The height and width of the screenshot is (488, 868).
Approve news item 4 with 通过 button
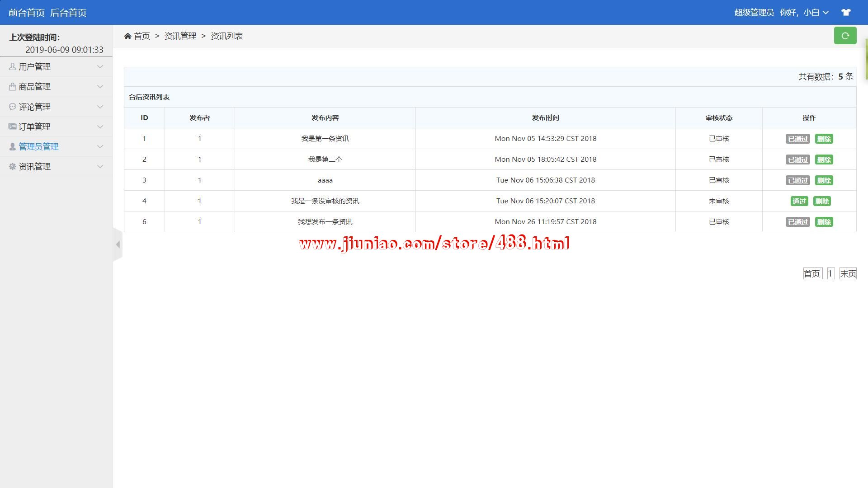coord(799,202)
